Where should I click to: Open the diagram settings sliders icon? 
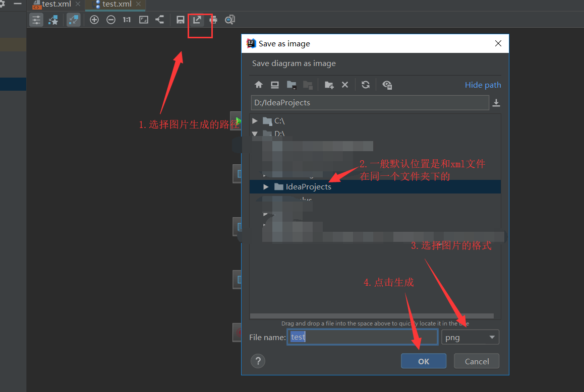pyautogui.click(x=36, y=20)
